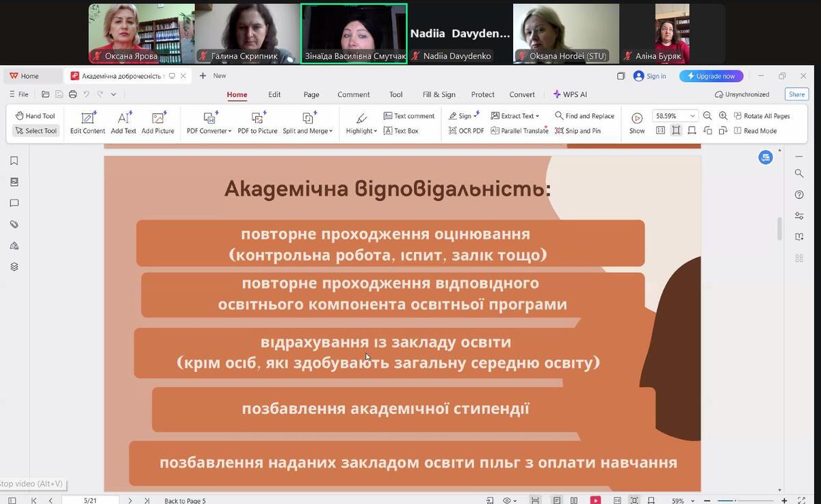The width and height of the screenshot is (821, 504).
Task: Click the Edit Content tool
Action: (x=88, y=123)
